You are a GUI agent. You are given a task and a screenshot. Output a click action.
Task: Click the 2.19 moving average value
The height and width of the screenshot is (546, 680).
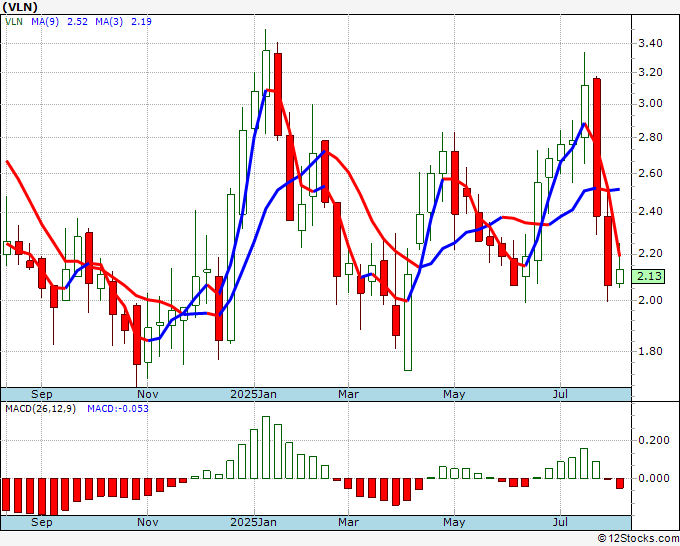[x=141, y=21]
